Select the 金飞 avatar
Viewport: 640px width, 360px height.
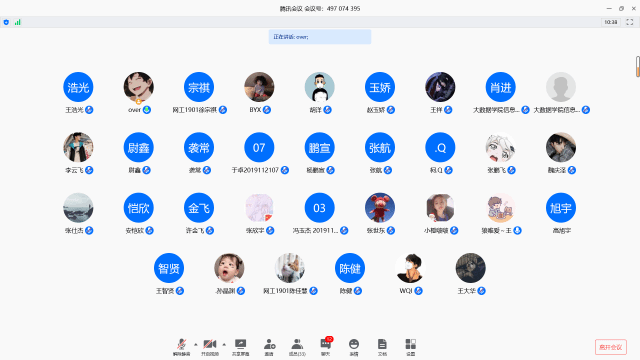(199, 208)
